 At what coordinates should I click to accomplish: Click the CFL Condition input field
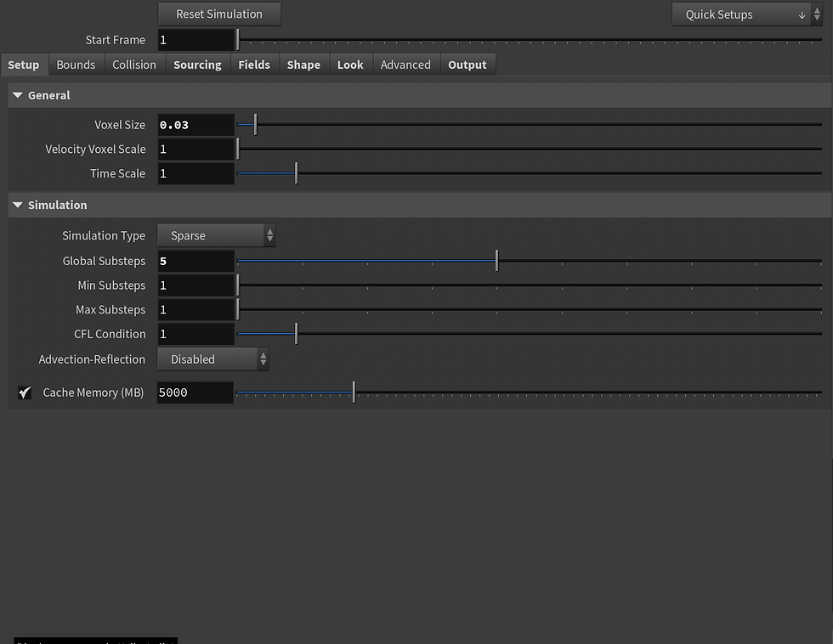pos(196,334)
